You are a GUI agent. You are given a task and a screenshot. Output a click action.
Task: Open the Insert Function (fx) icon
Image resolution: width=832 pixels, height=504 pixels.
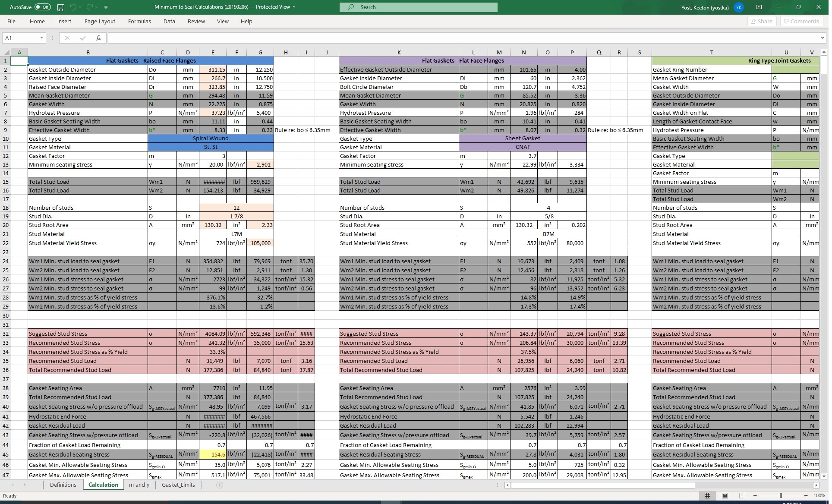pos(98,38)
